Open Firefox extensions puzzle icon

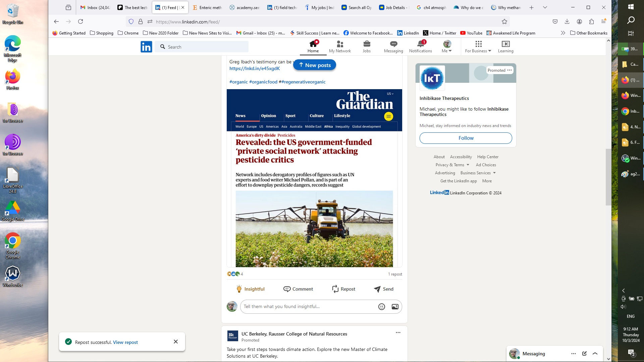[x=591, y=22]
